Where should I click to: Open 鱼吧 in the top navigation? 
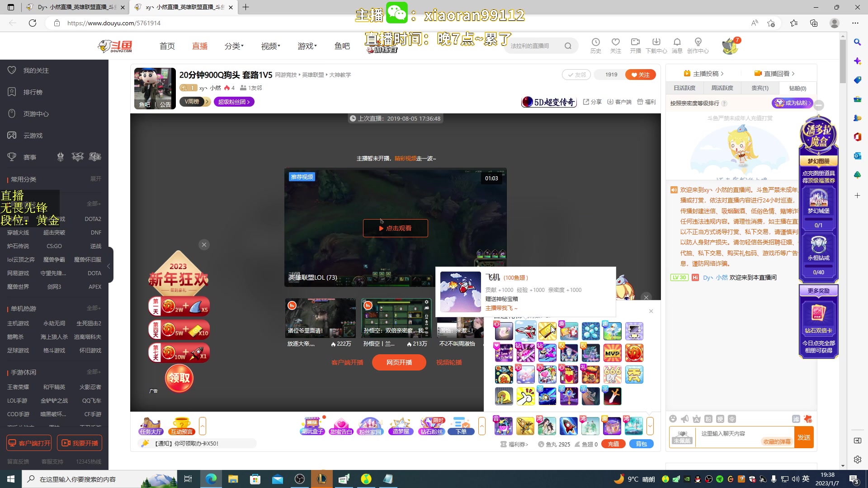click(342, 46)
